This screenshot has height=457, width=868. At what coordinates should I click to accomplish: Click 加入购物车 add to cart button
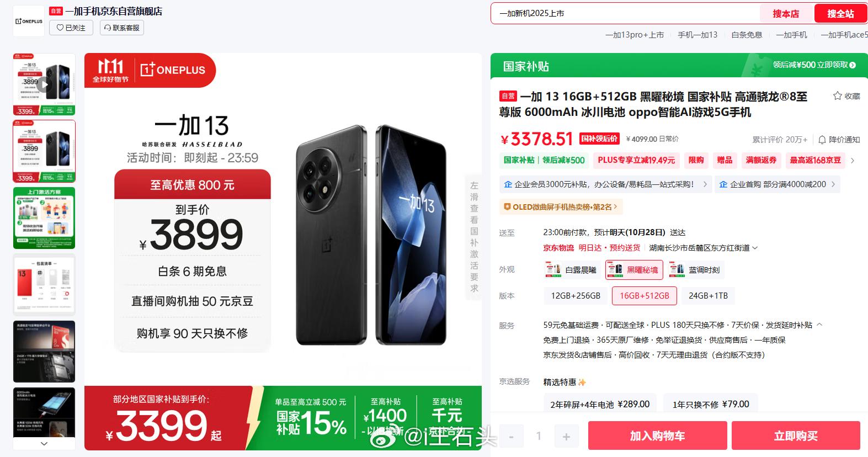point(657,435)
